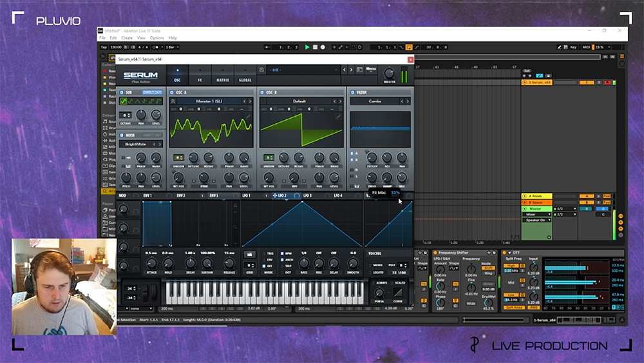Click the Tap tempo button
This screenshot has height=363, width=644.
(x=104, y=47)
